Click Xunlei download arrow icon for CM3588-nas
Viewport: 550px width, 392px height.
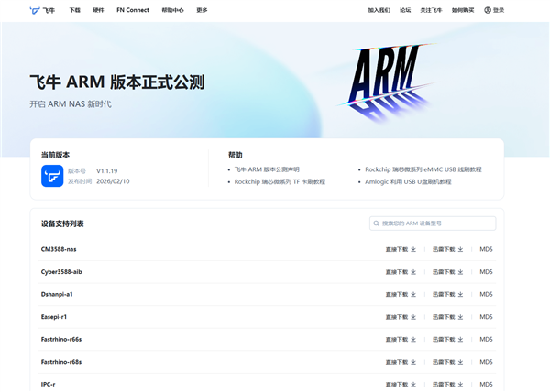coord(460,249)
